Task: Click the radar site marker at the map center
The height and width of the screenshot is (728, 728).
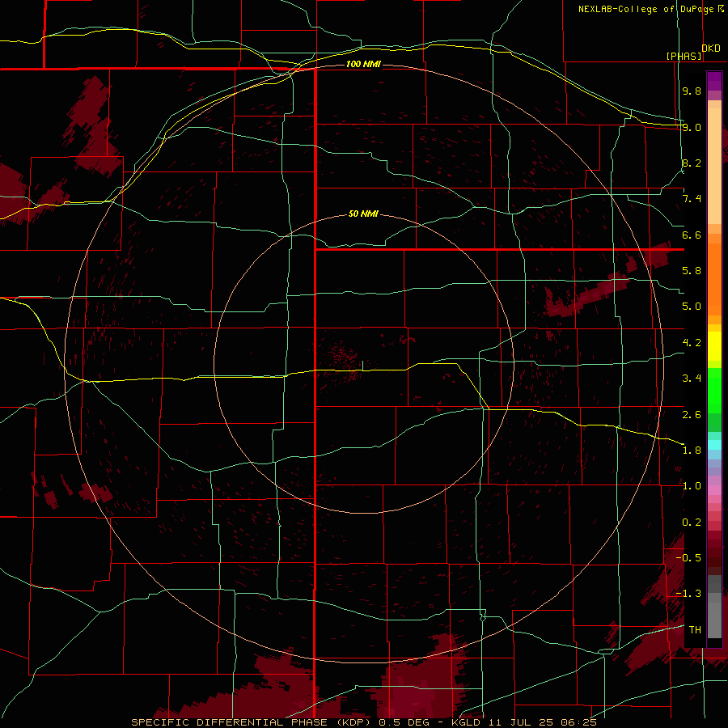Action: click(x=362, y=366)
